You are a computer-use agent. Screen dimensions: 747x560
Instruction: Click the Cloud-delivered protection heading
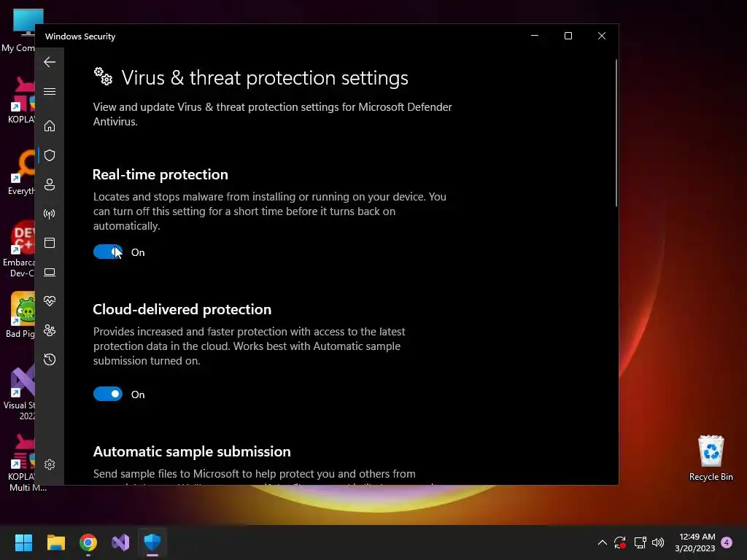pos(182,309)
